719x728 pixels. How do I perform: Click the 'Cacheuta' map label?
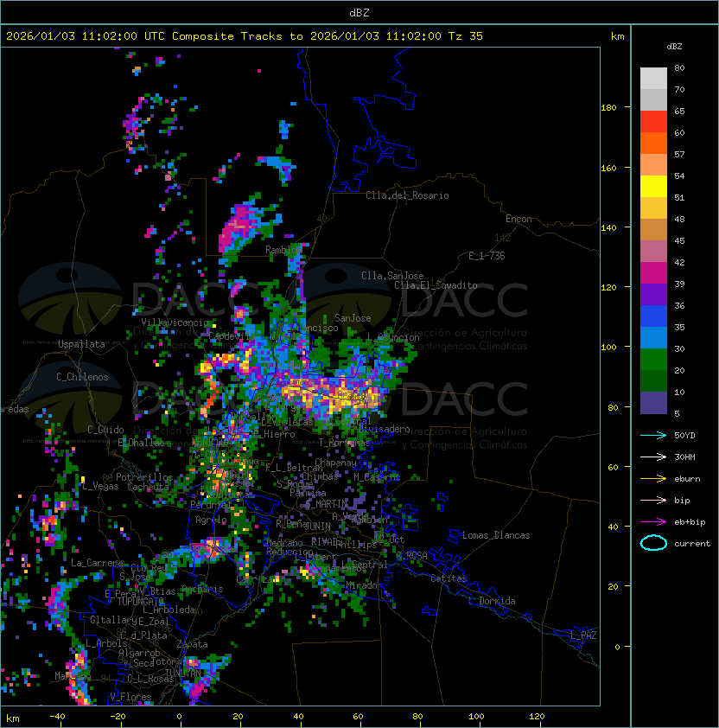click(148, 487)
